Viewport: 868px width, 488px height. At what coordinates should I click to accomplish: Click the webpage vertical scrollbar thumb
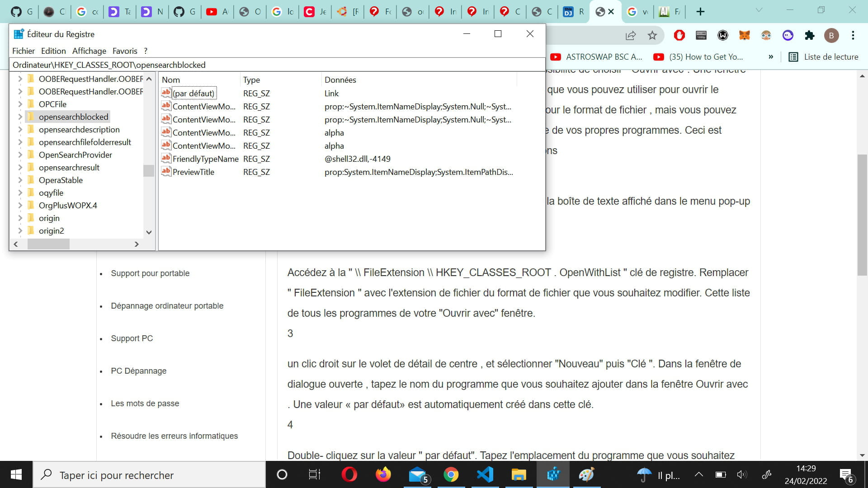coord(862,215)
